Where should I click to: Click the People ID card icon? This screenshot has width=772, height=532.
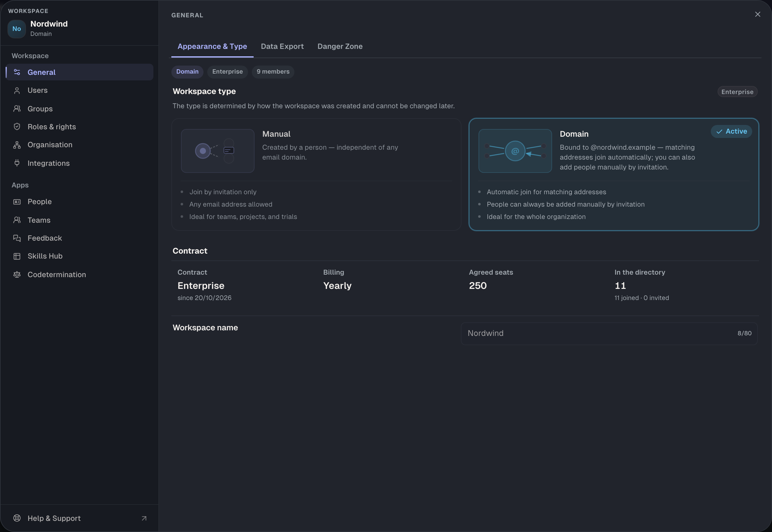click(17, 202)
